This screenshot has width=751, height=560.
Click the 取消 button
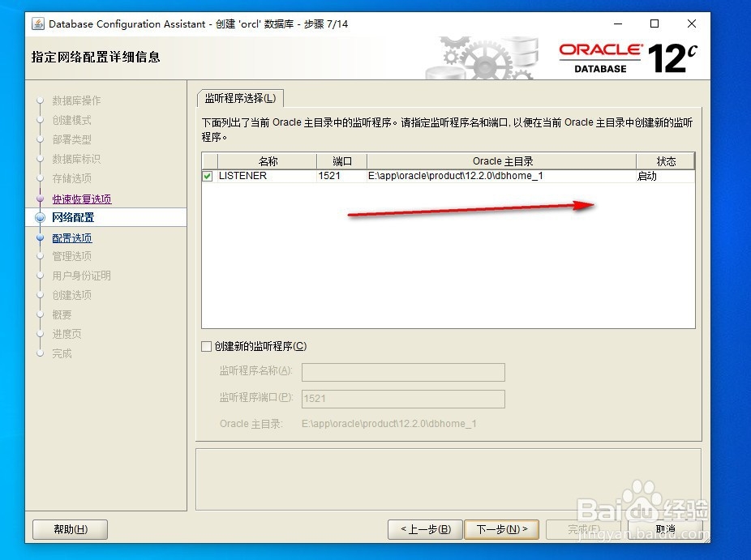pyautogui.click(x=667, y=529)
